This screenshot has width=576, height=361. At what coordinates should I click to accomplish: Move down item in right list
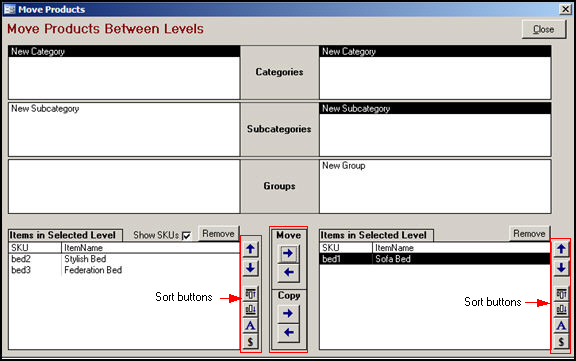[561, 268]
